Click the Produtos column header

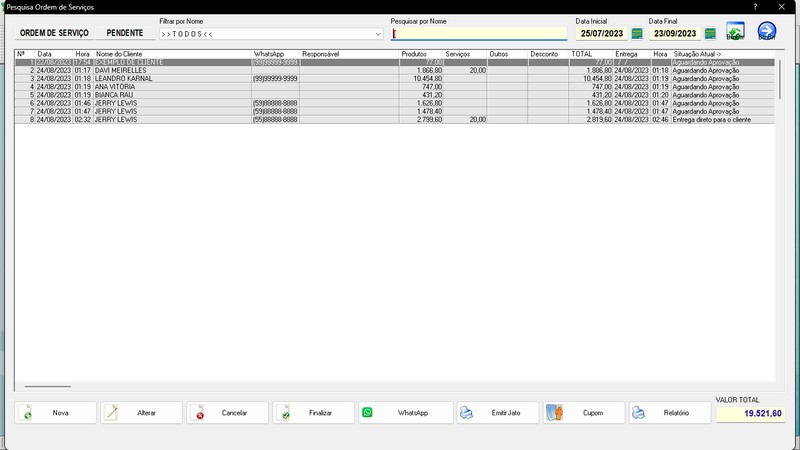point(421,54)
